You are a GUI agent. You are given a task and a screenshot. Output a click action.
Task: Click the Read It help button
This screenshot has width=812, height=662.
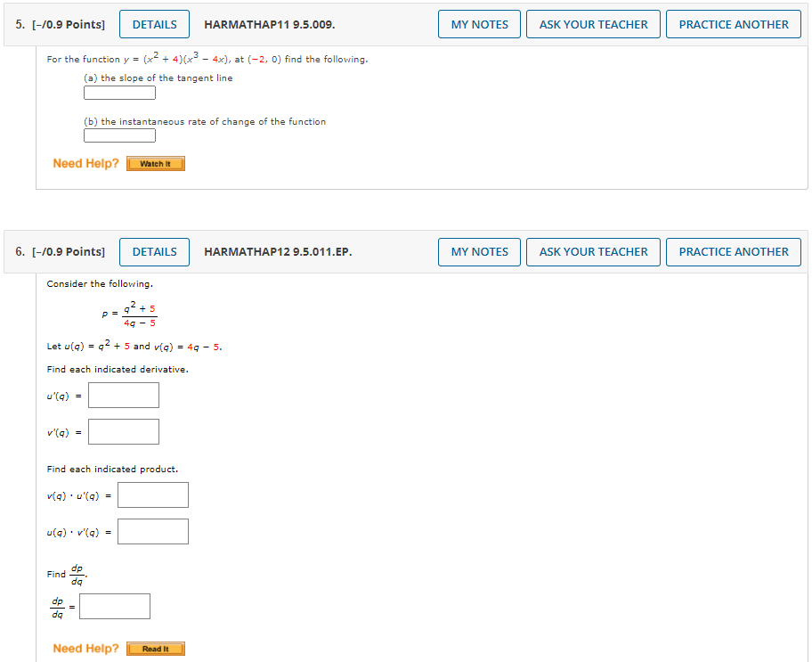(155, 648)
